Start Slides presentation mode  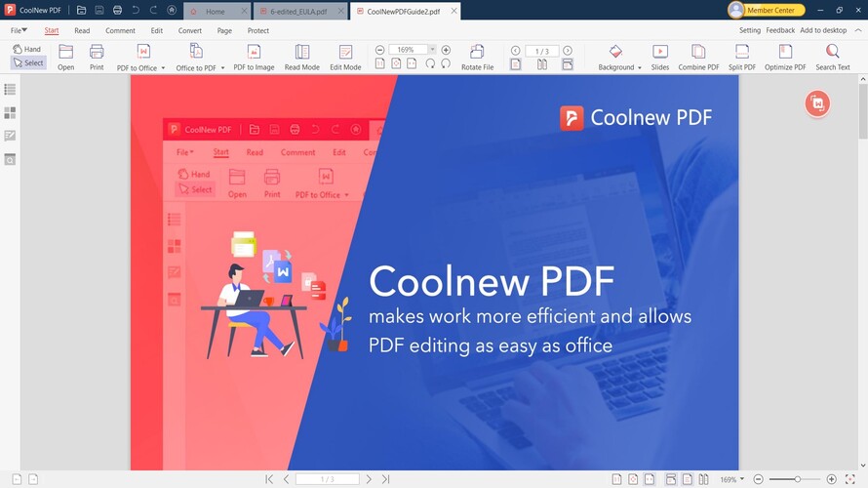[x=660, y=52]
